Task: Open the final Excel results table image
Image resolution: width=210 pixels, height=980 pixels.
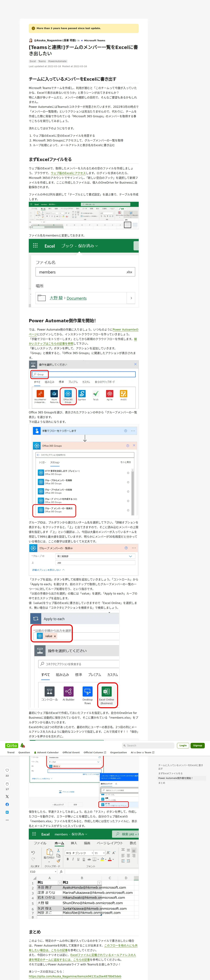Action: (84, 874)
